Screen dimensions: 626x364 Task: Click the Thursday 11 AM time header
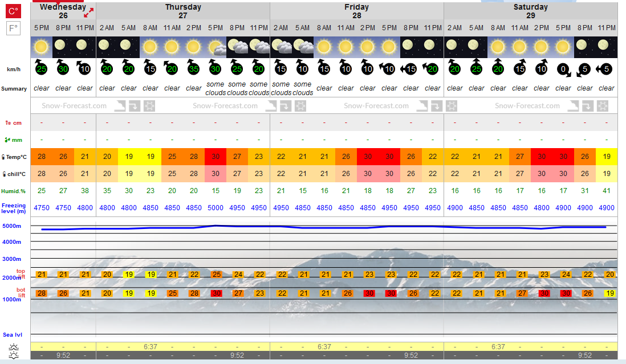pyautogui.click(x=172, y=28)
